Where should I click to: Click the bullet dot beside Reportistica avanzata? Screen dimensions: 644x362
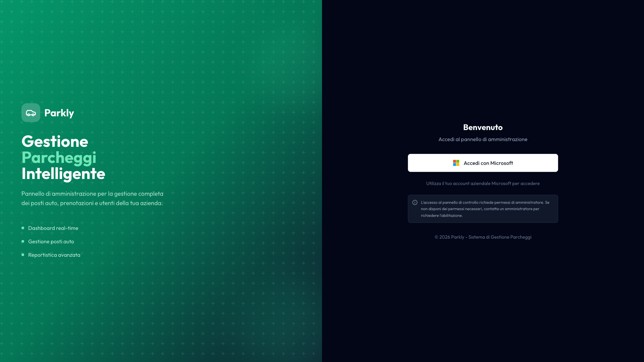coord(23,255)
